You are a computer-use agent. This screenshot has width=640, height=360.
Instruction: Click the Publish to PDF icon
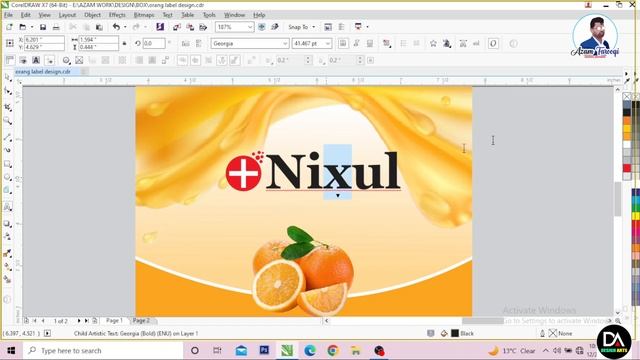(x=203, y=27)
